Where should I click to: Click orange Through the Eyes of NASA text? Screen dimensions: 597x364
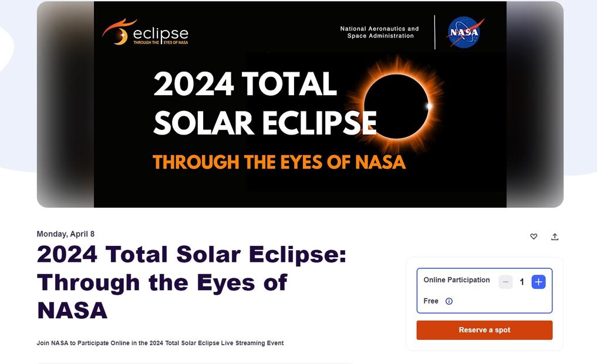tap(279, 162)
